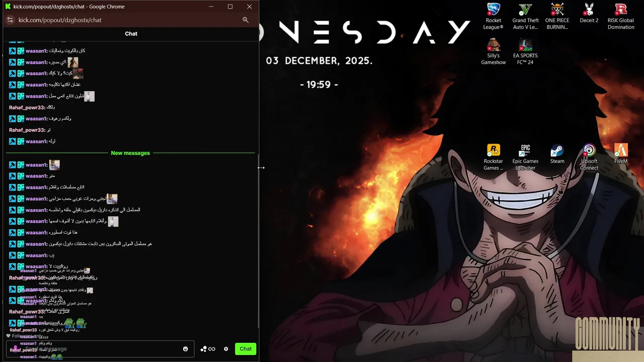Click the magnifier icon in Chrome address bar
The width and height of the screenshot is (644, 362).
[246, 20]
